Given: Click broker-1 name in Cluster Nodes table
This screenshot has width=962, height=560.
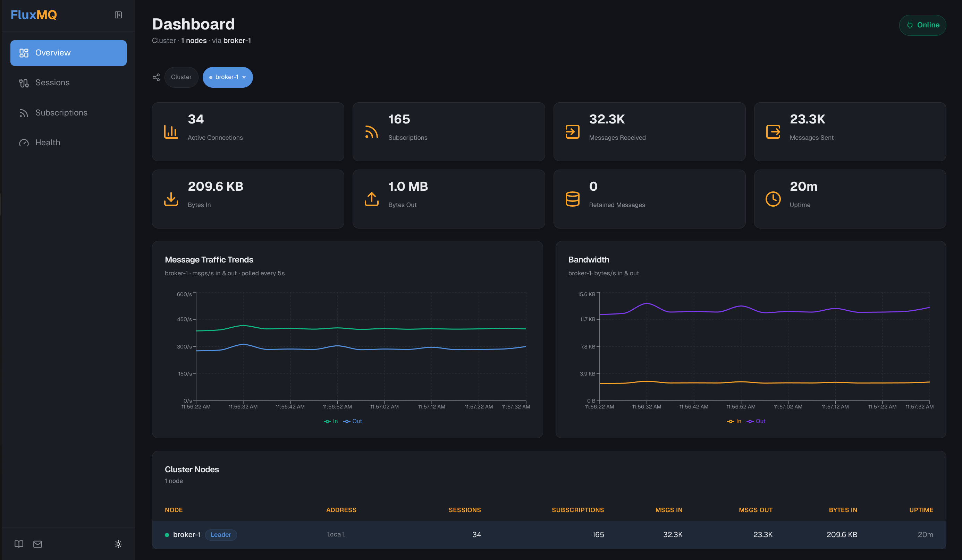Looking at the screenshot, I should click(x=187, y=535).
